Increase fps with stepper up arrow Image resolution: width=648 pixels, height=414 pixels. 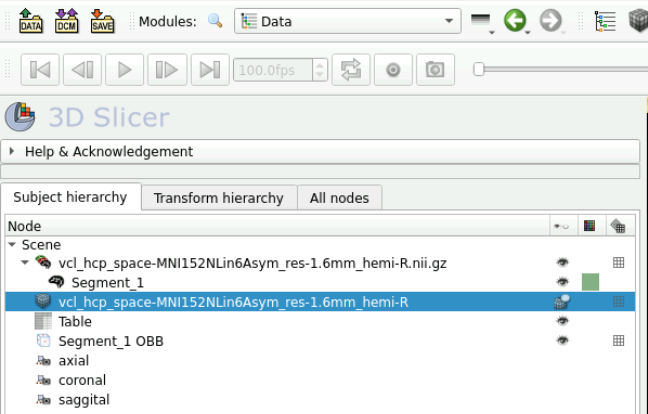[320, 65]
